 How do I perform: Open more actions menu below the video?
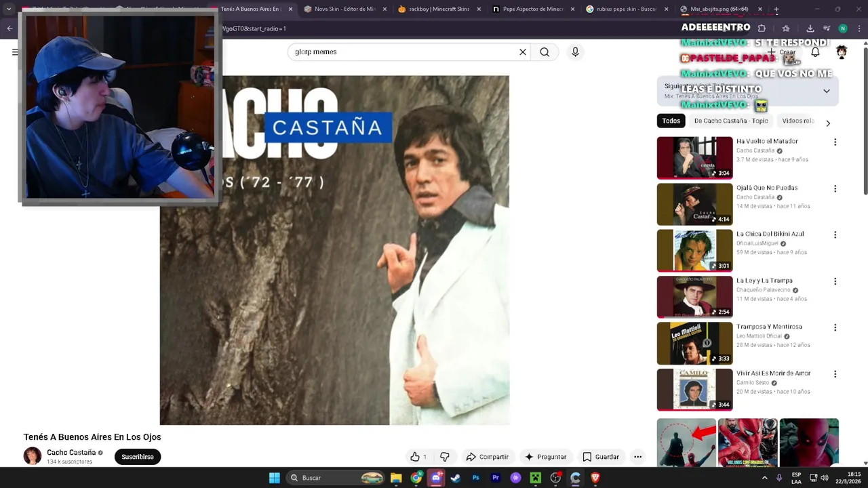click(x=637, y=457)
